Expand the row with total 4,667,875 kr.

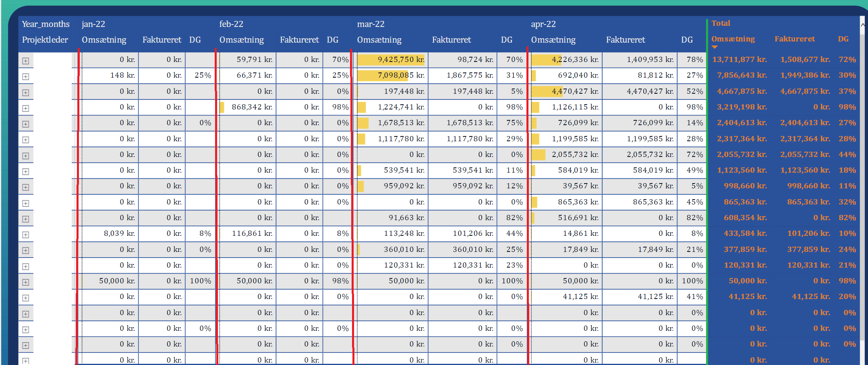click(26, 93)
